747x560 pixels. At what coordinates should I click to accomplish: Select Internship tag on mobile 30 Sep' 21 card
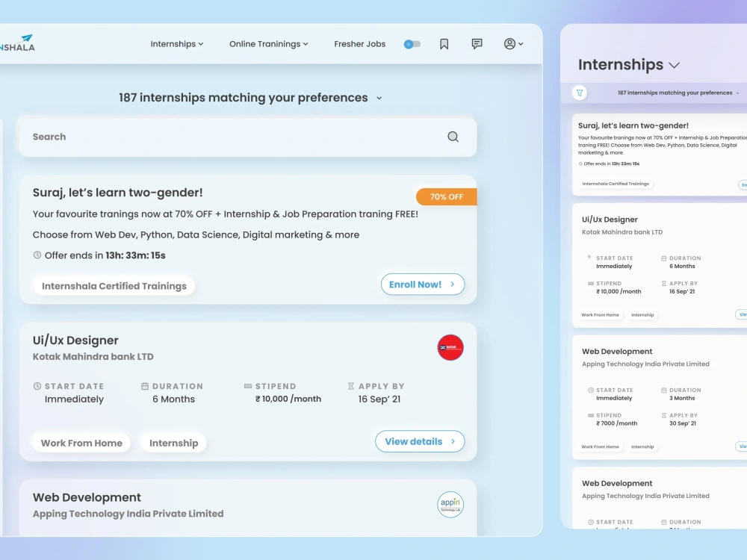coord(642,447)
